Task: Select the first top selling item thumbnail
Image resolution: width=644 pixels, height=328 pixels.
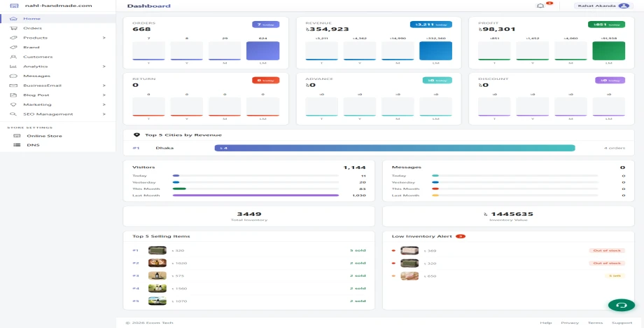Action: coord(157,250)
